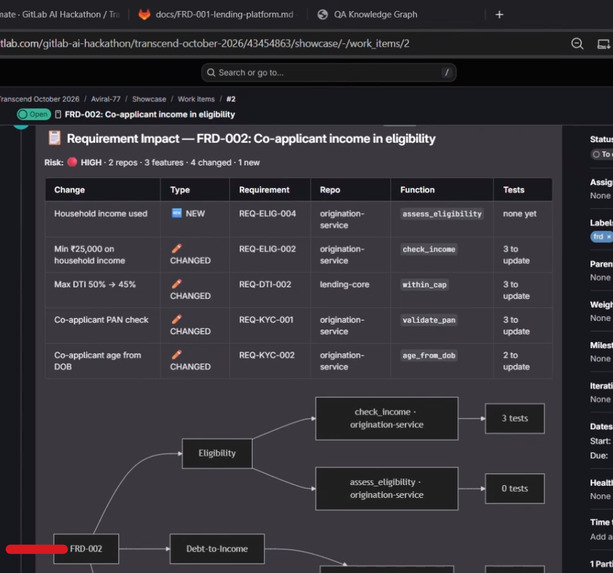Click the check_income · origination-service diagram node
Screen dimensions: 613x573
click(x=387, y=418)
